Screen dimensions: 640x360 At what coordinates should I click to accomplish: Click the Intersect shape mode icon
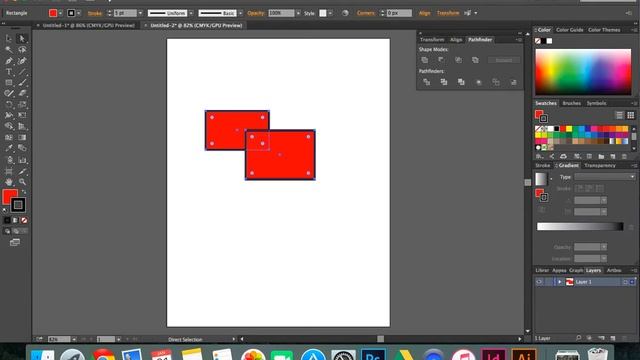[x=458, y=60]
